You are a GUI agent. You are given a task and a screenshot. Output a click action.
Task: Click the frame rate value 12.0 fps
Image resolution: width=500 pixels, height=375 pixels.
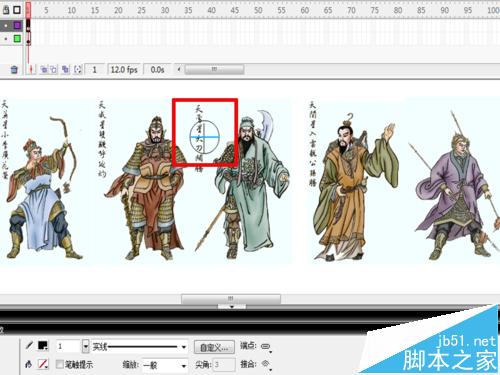(x=124, y=70)
